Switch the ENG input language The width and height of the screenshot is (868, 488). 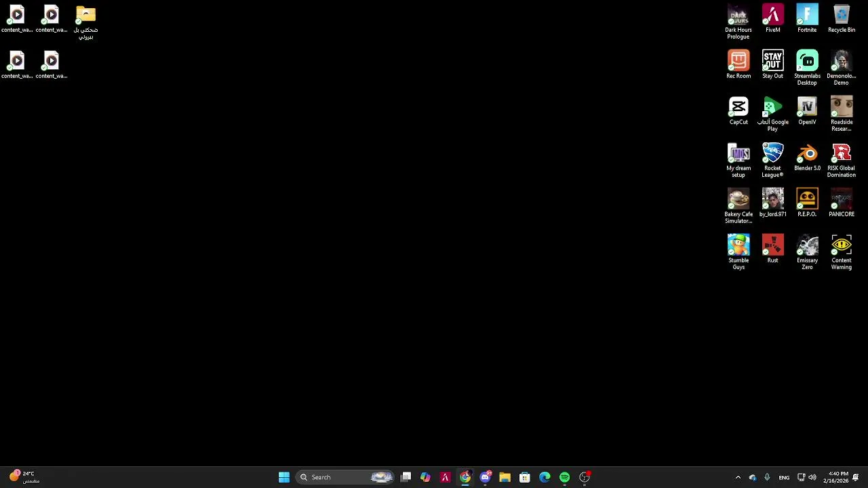(x=784, y=477)
